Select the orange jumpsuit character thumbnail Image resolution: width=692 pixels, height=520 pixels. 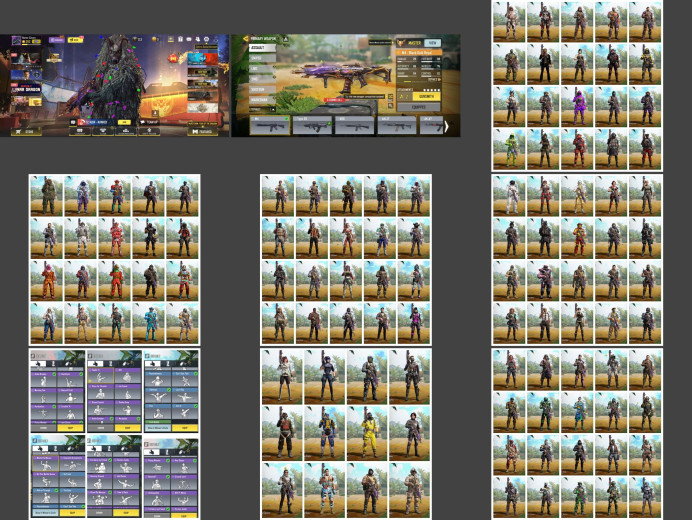tap(46, 281)
